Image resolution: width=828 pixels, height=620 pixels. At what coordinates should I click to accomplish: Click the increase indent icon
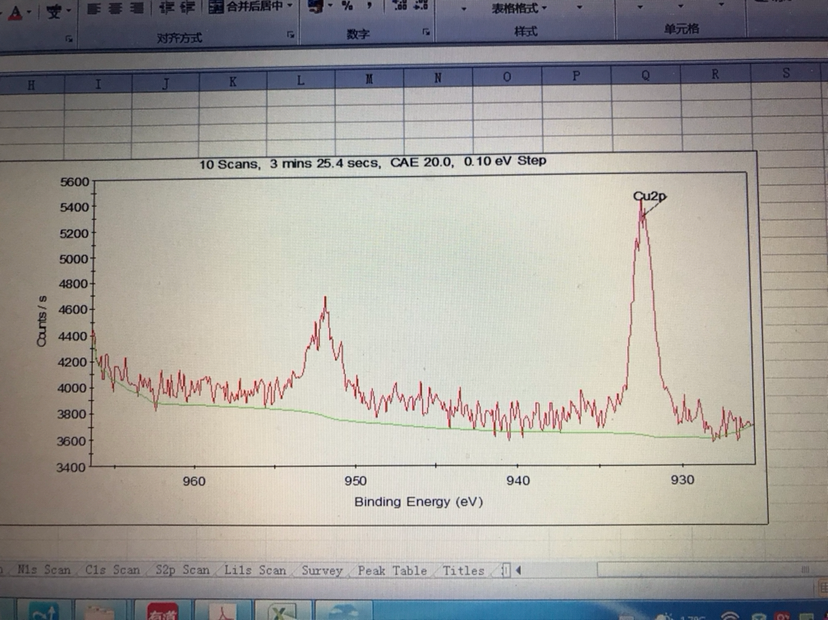[x=187, y=7]
